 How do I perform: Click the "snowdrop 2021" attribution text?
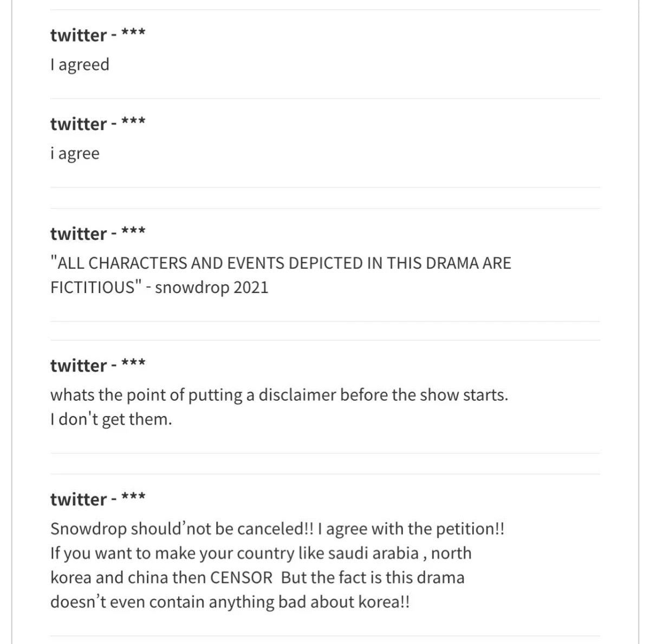(212, 287)
